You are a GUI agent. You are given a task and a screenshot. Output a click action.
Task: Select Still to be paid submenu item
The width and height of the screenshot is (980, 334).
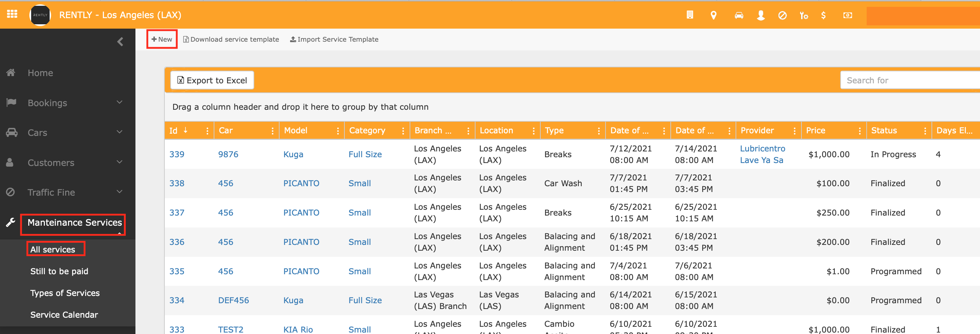[59, 271]
